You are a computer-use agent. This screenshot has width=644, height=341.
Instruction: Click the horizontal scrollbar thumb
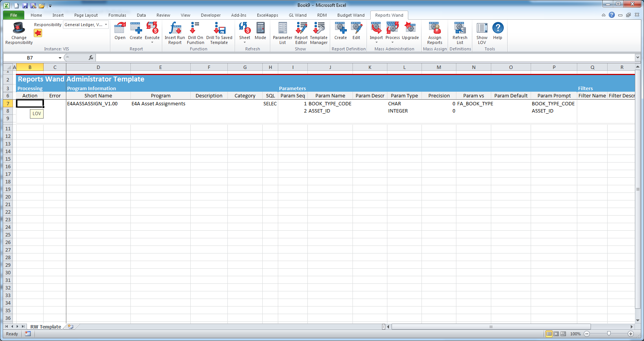[x=491, y=327]
